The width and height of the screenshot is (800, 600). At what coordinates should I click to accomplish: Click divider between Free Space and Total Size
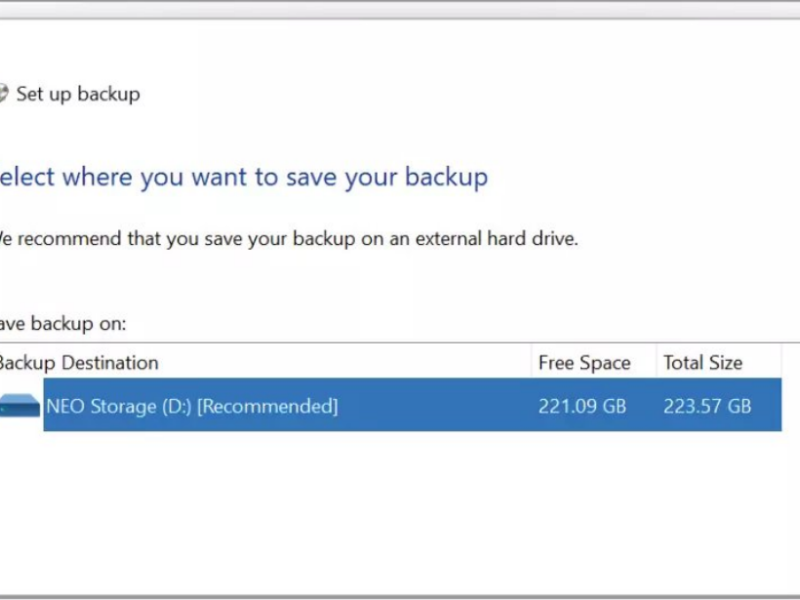click(x=656, y=362)
